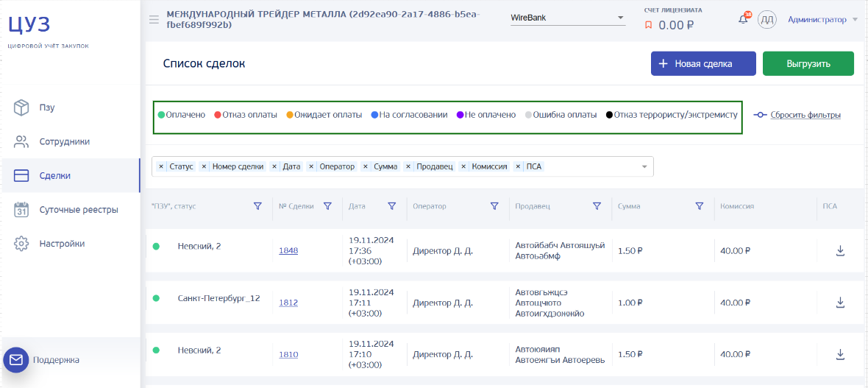868x388 pixels.
Task: Filter by № Сделки column
Action: (x=327, y=206)
